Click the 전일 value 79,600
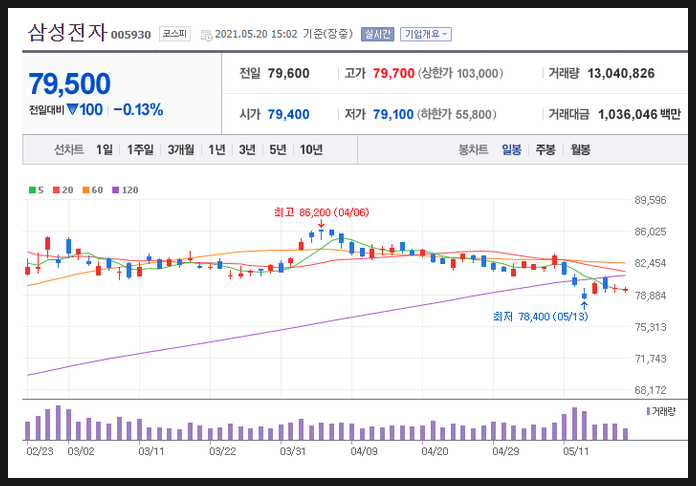 (289, 73)
